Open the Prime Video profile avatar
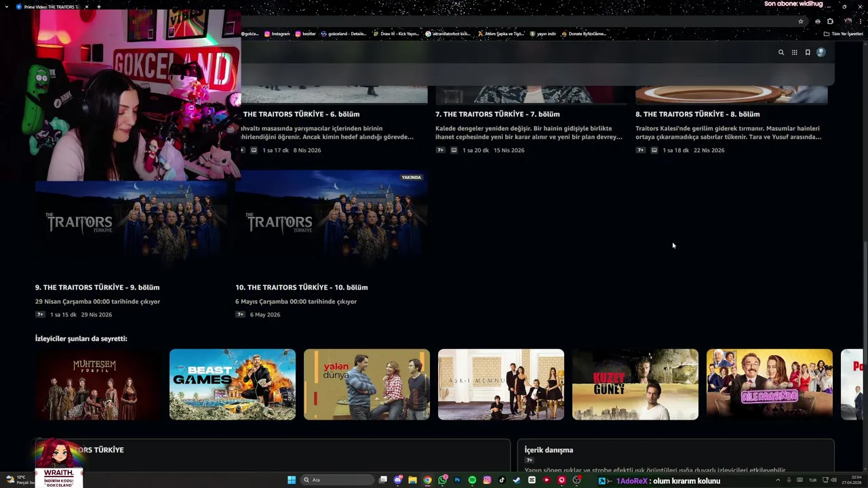Image resolution: width=868 pixels, height=488 pixels. coord(821,52)
